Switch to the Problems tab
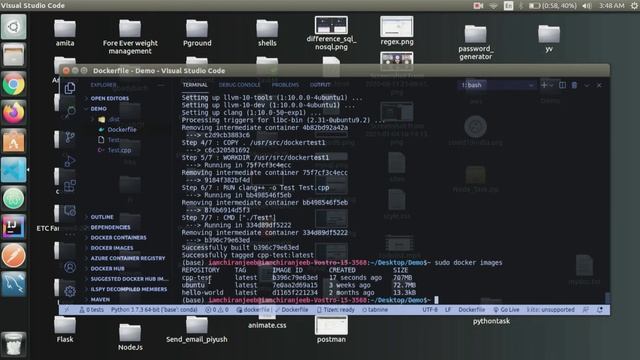 285,84
